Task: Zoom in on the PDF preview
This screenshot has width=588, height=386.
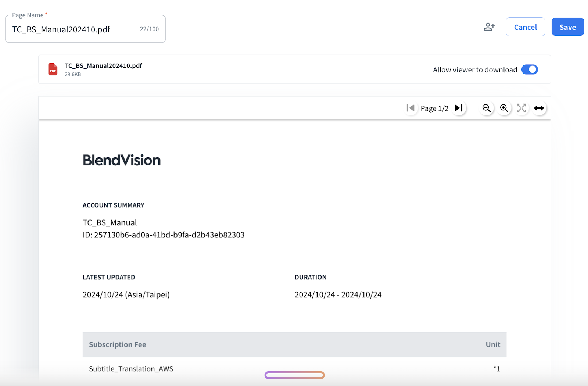Action: click(504, 108)
